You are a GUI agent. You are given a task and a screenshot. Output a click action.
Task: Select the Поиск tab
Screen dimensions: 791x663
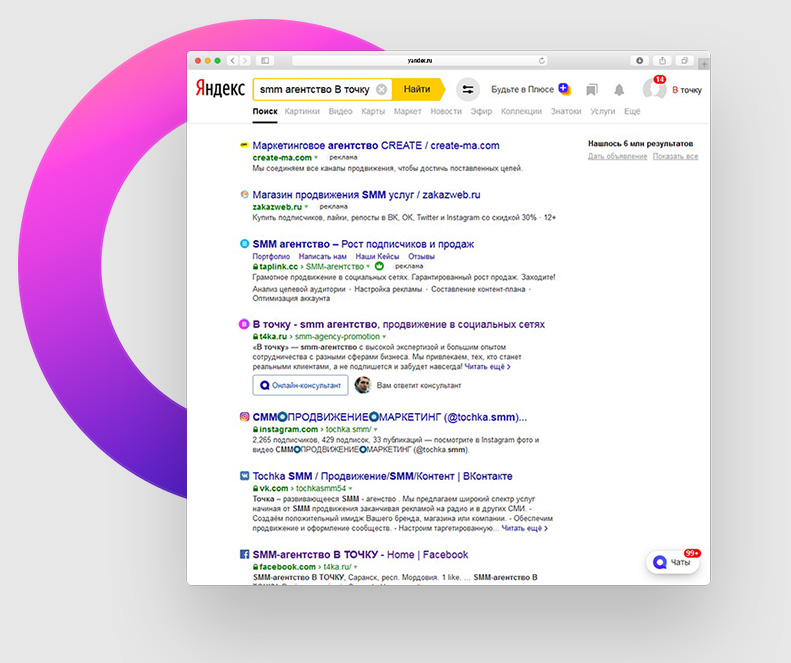coord(265,112)
